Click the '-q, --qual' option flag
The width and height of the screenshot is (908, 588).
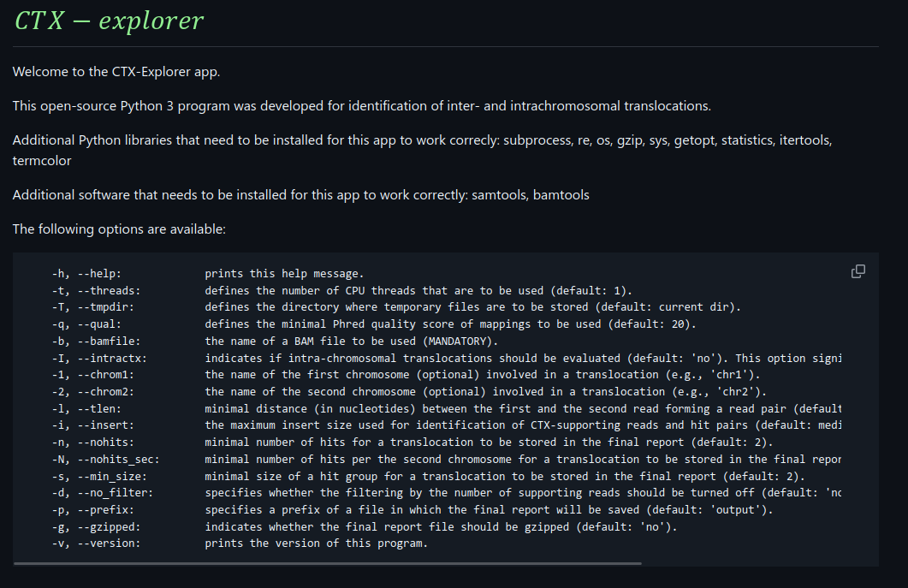[x=86, y=324]
